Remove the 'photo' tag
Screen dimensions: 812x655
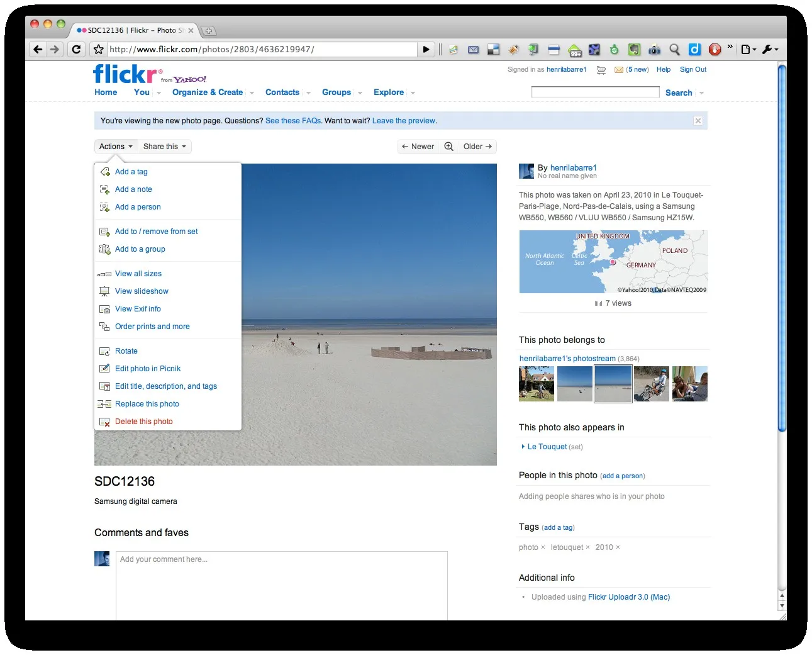tap(543, 547)
